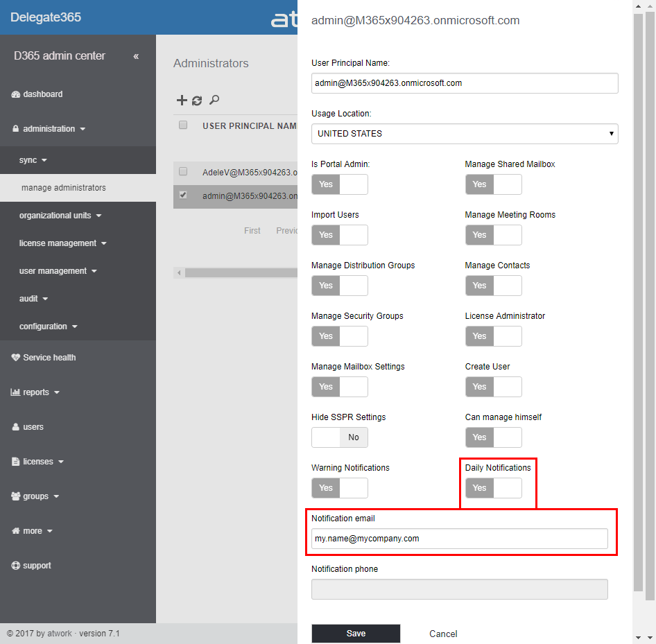Toggle Warning Notifications switch

(x=340, y=488)
